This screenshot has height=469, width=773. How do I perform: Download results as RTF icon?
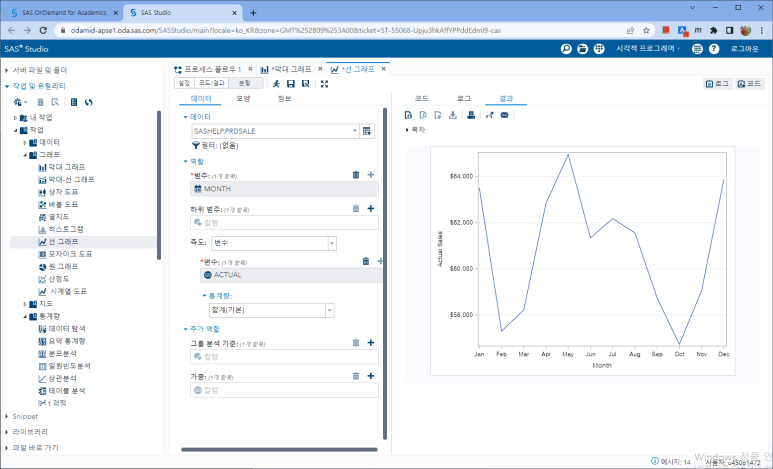(x=438, y=115)
